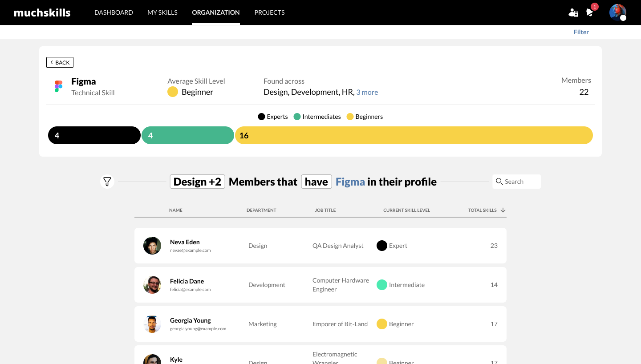Screen dimensions: 641x364
Task: Click the green Intermediates bar segment
Action: click(x=188, y=135)
